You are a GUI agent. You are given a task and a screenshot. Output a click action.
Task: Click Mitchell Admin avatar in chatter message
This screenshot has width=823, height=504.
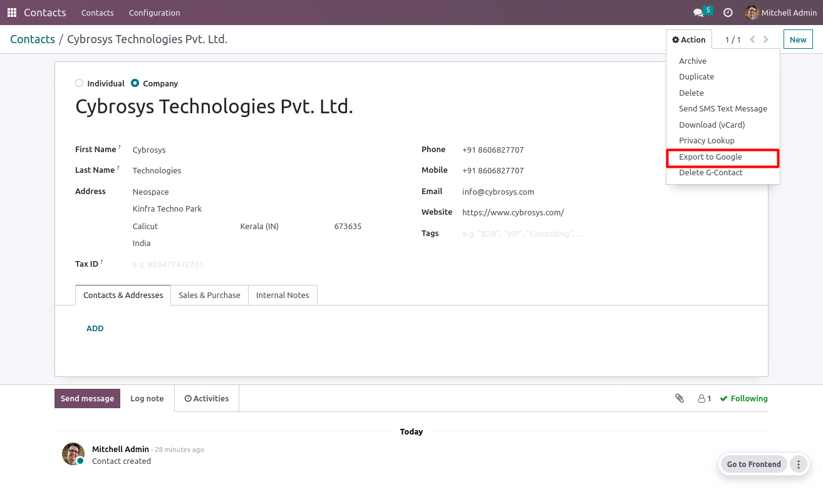tap(73, 454)
